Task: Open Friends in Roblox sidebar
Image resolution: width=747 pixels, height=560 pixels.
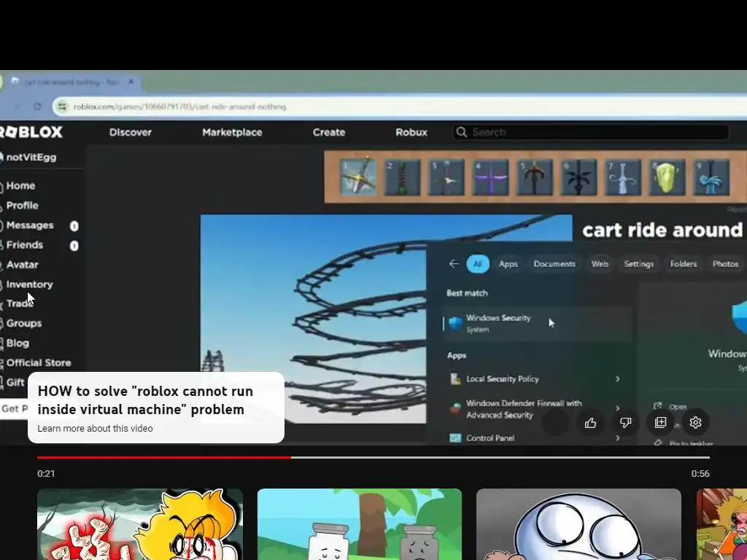Action: coord(24,245)
